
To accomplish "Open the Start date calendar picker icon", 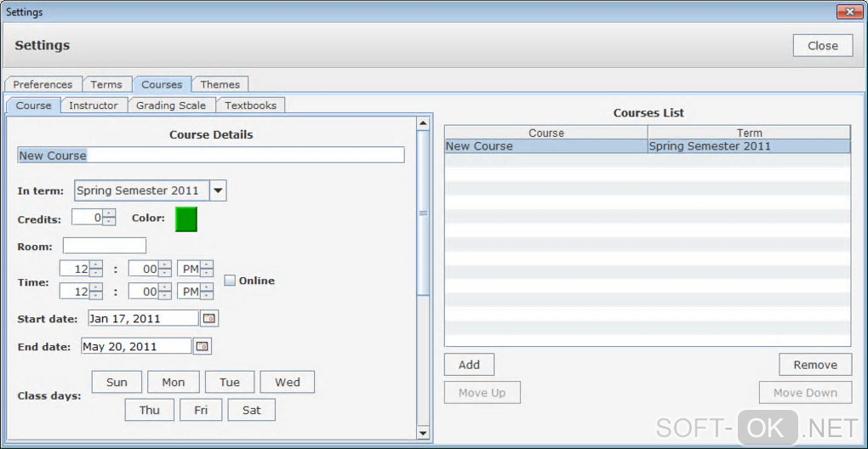I will click(x=208, y=319).
